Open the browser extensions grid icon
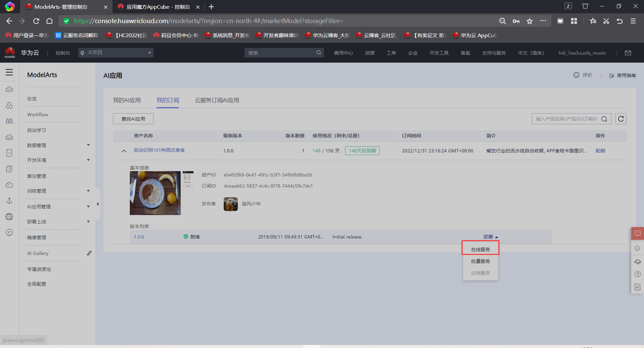This screenshot has height=348, width=644. pos(574,21)
